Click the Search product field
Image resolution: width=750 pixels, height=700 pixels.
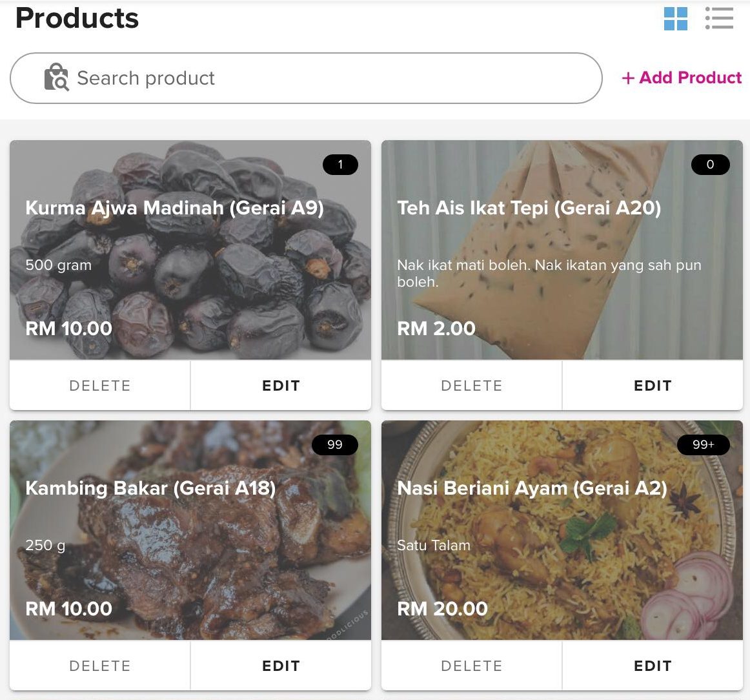tap(323, 78)
